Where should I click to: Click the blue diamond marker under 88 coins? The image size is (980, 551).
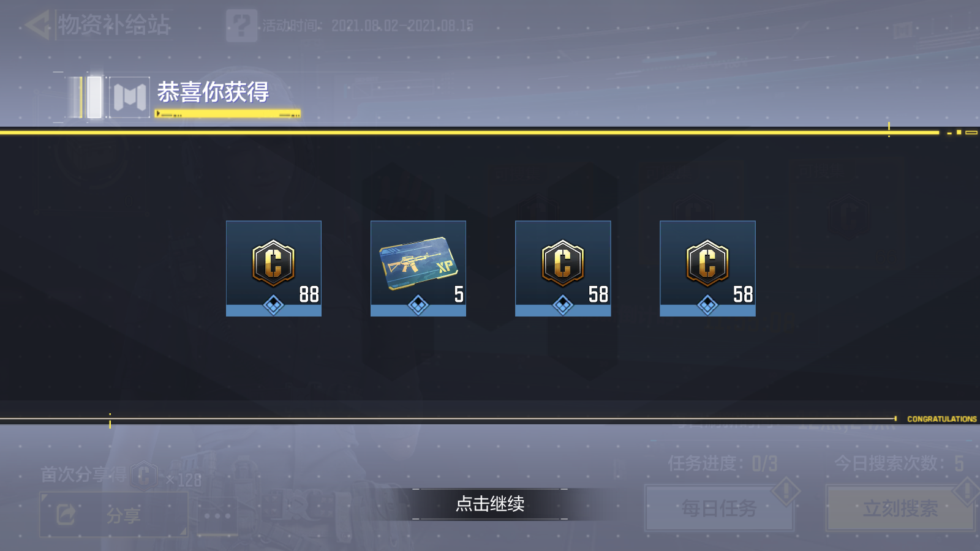274,304
